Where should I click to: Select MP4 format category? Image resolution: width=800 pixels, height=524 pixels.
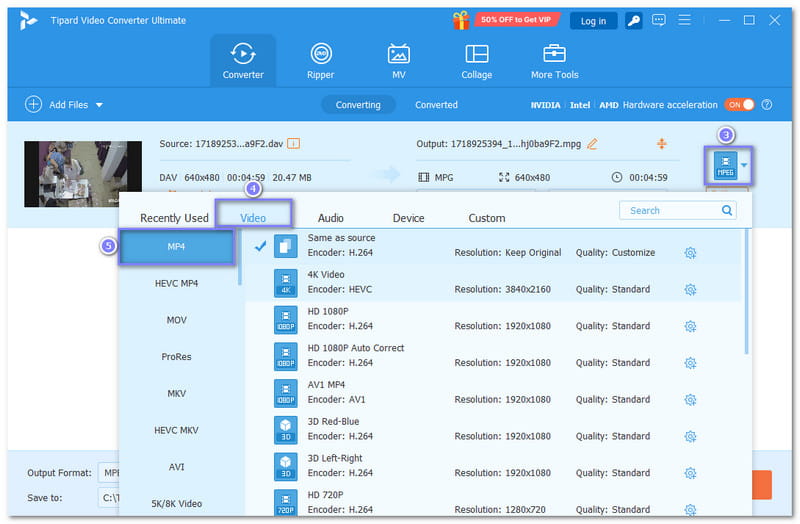click(177, 246)
